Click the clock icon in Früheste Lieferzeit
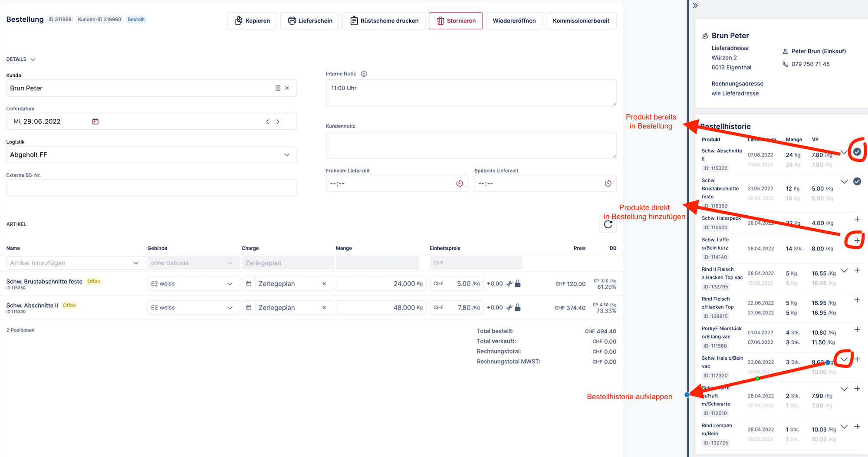This screenshot has width=868, height=457. pos(460,184)
